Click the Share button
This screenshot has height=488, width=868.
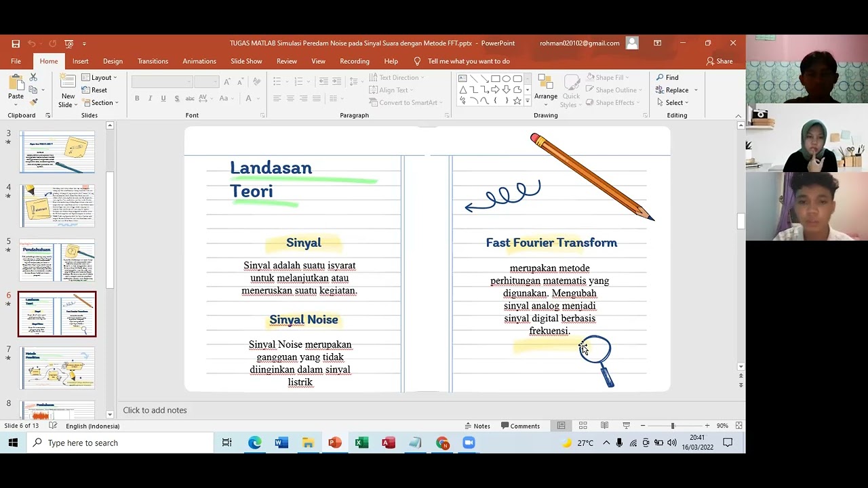tap(719, 61)
